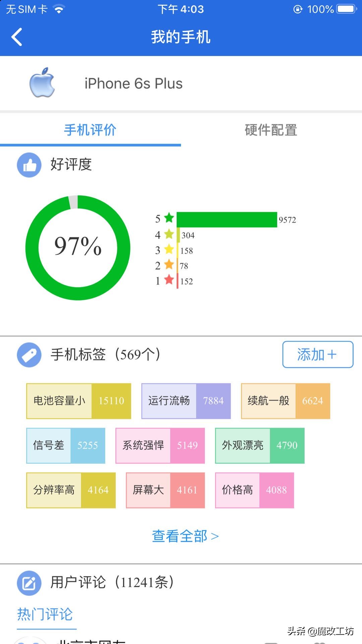Tap the Apple logo icon

pos(42,83)
